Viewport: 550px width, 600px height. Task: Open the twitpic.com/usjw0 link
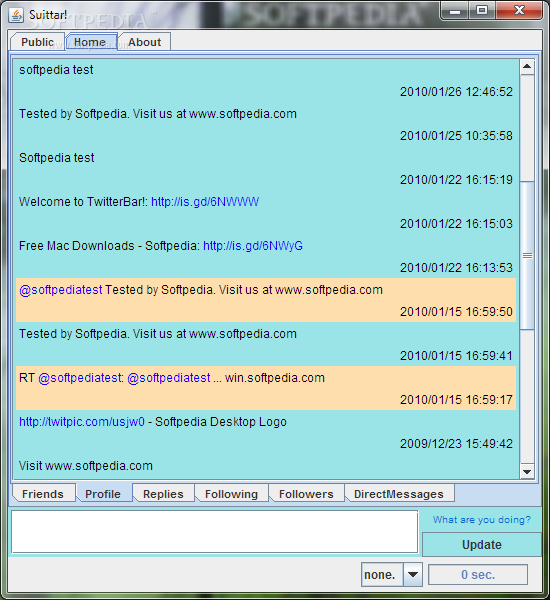82,422
